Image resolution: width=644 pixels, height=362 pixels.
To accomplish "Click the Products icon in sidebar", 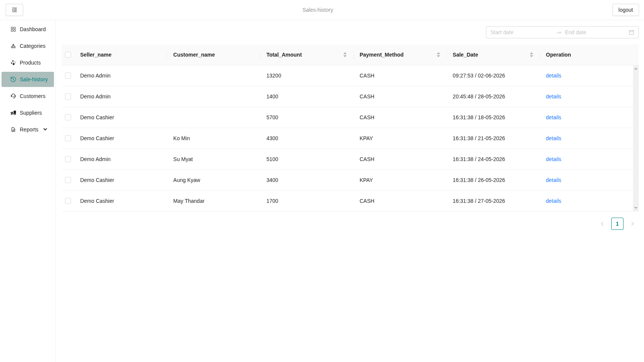I will click(x=13, y=63).
